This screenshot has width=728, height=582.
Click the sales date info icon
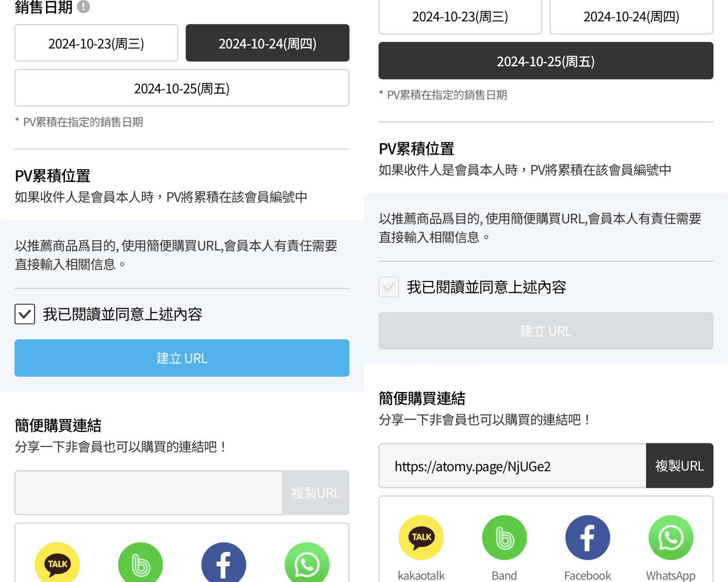(83, 6)
